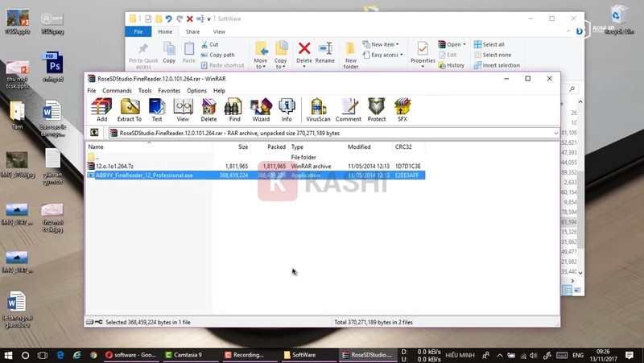Open Task View on the taskbar

click(x=43, y=355)
